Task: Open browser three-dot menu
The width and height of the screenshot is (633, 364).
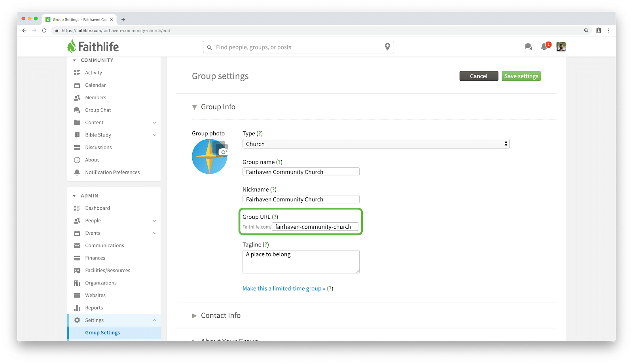Action: coord(608,30)
